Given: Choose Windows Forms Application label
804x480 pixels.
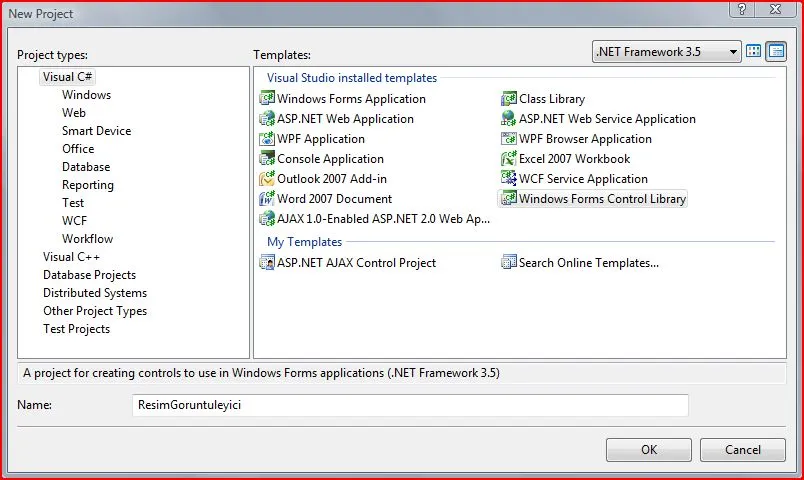Looking at the screenshot, I should pos(351,98).
